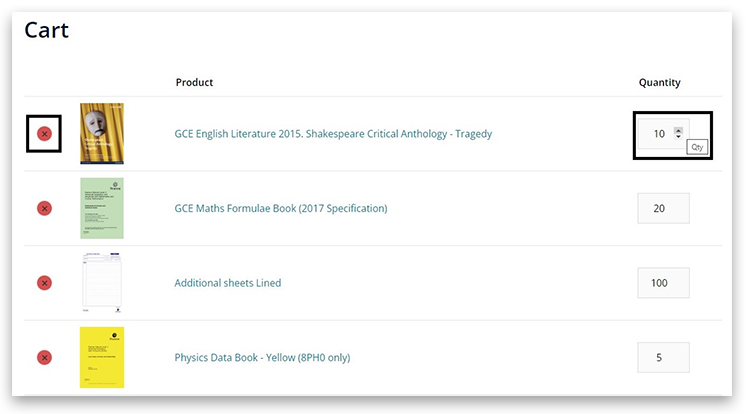This screenshot has height=414, width=750.
Task: Select the Physics Data Book quantity box
Action: [x=663, y=357]
